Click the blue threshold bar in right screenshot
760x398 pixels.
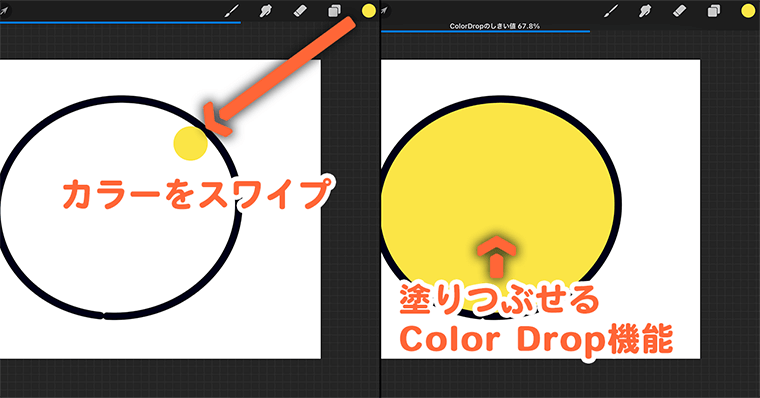coord(485,32)
